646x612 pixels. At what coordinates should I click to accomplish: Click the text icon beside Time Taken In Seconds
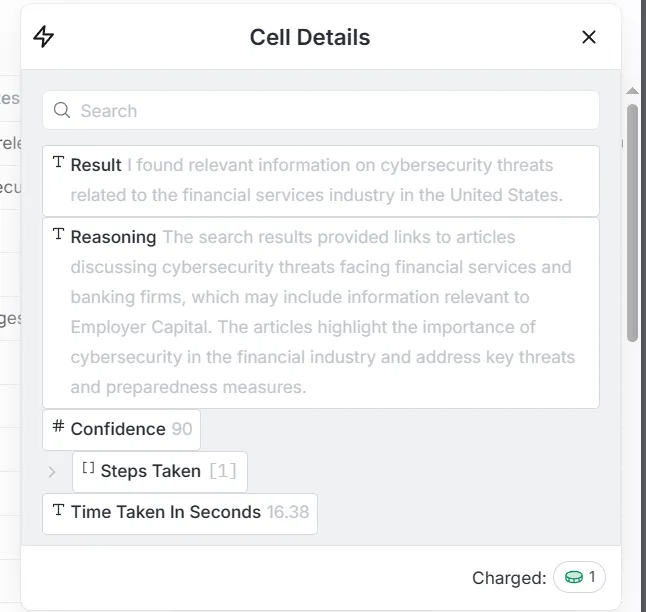(x=59, y=510)
